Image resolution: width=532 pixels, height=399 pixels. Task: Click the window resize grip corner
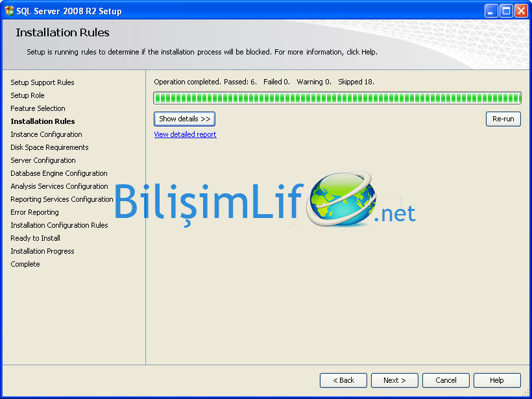pyautogui.click(x=526, y=393)
